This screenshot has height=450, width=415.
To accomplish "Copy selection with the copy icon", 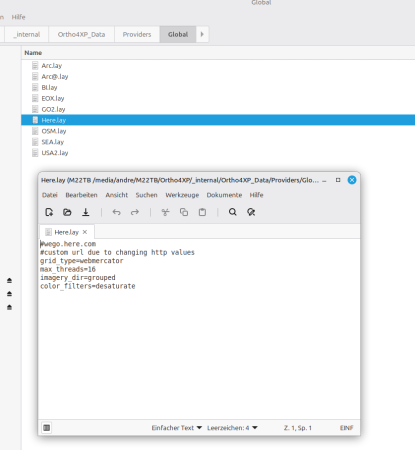I will tap(184, 212).
